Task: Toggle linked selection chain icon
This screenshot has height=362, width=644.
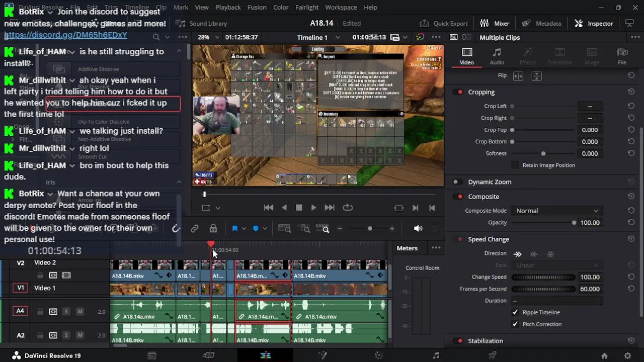Action: point(195,229)
